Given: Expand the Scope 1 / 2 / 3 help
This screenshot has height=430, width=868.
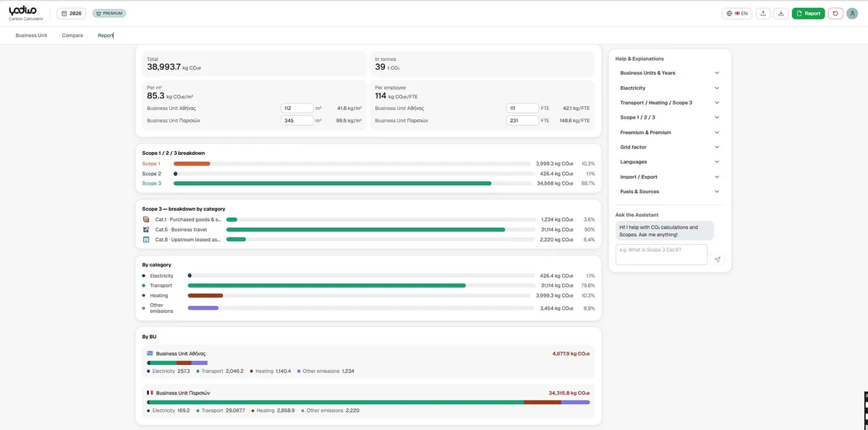Looking at the screenshot, I should [670, 117].
